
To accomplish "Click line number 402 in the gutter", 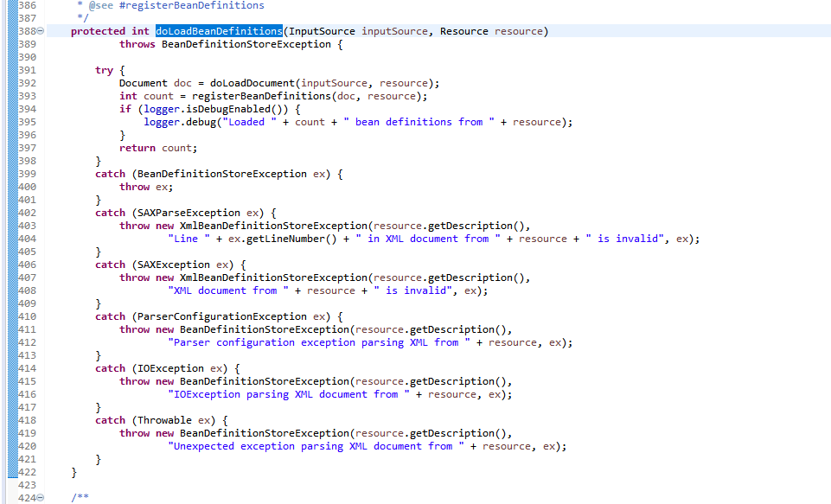I will click(27, 213).
